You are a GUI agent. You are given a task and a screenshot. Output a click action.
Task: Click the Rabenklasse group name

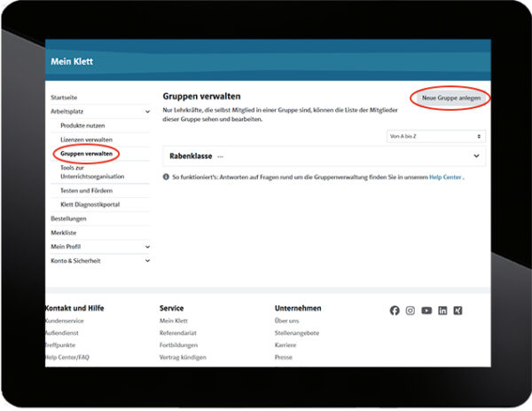click(191, 156)
